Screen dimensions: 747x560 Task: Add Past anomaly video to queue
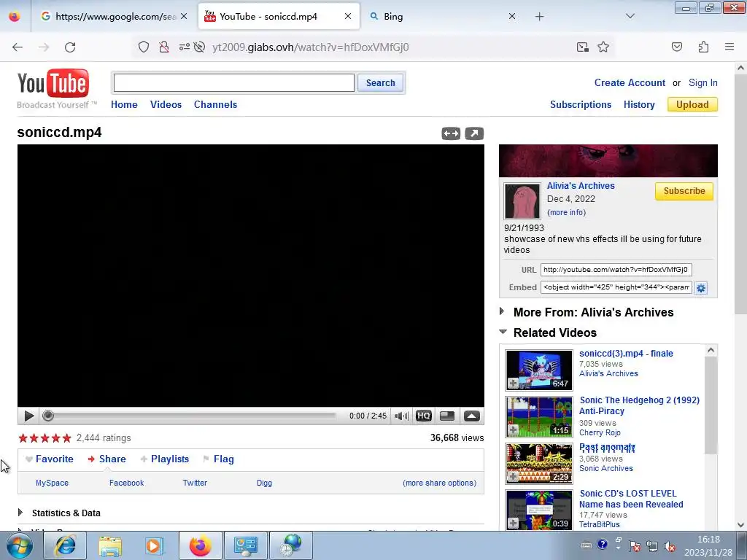tap(513, 477)
